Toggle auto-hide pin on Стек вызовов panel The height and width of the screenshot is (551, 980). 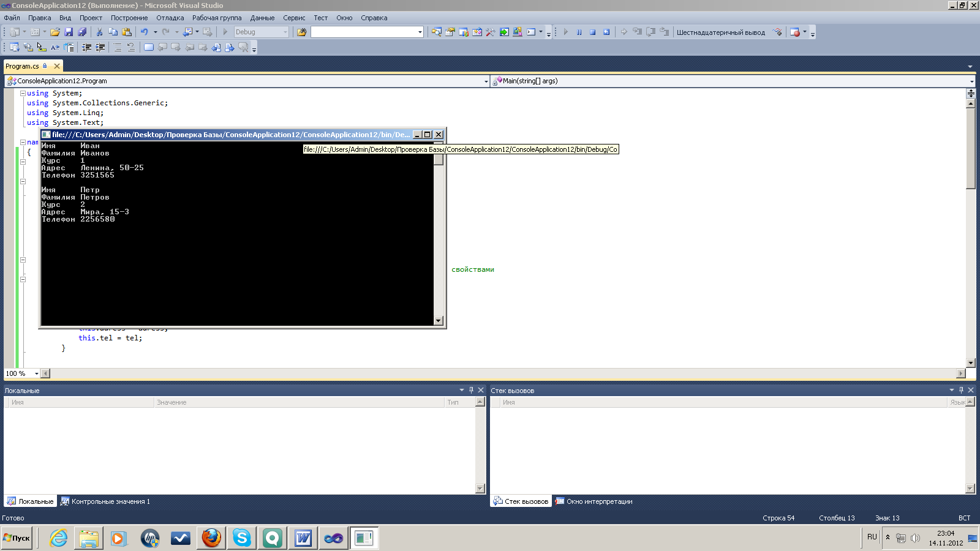961,390
